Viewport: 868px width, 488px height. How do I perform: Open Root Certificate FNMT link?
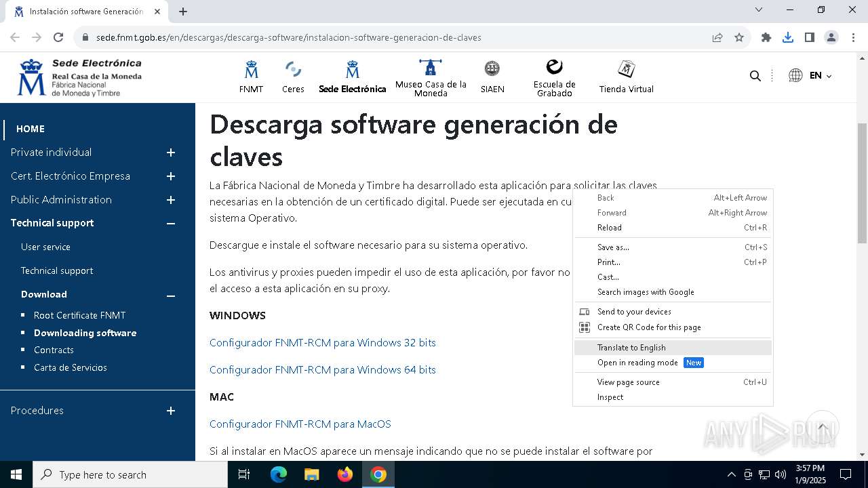click(79, 315)
